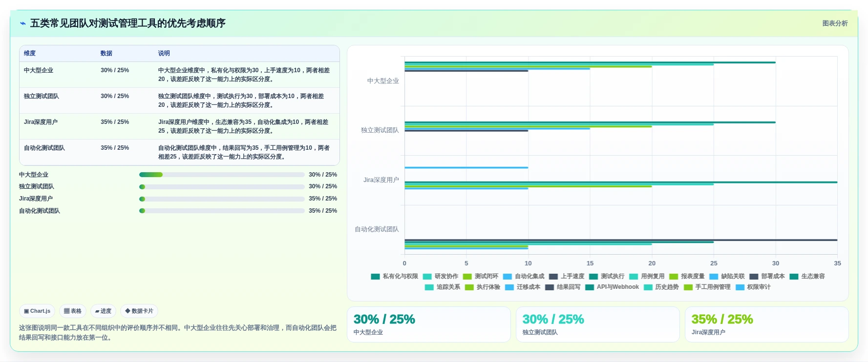Click the 数据卡片 tag chip
The width and height of the screenshot is (868, 362).
139,311
